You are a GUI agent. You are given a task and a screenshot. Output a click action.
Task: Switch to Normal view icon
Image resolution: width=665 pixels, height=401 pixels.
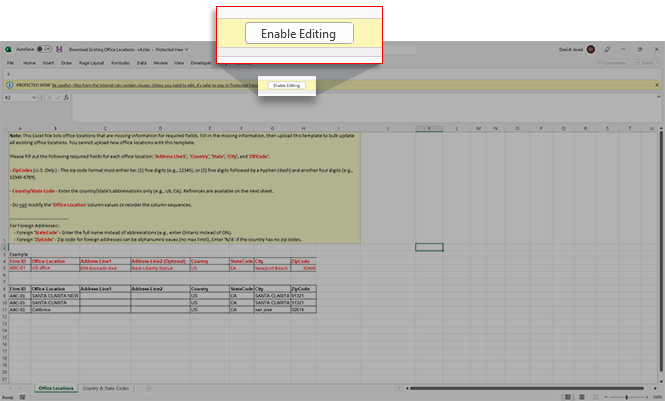(568, 397)
